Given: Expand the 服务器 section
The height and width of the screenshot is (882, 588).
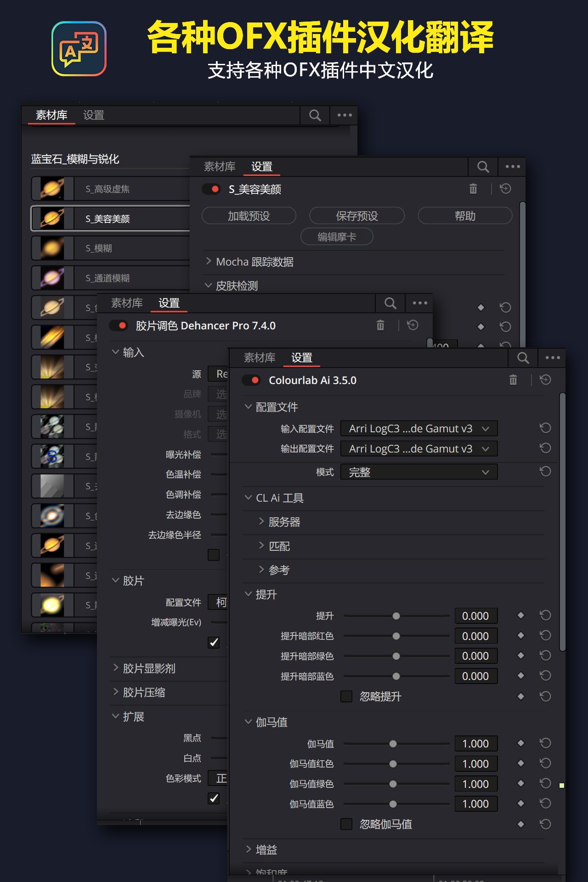Looking at the screenshot, I should pyautogui.click(x=261, y=521).
